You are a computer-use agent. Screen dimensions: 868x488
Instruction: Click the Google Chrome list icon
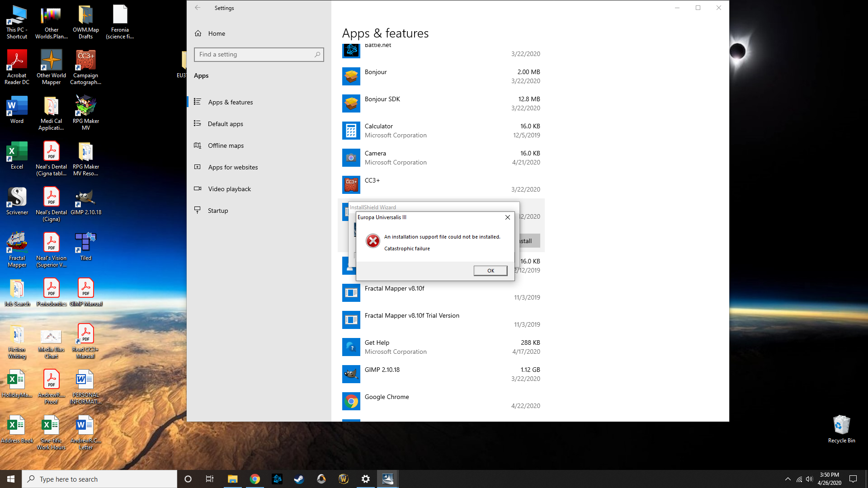tap(351, 401)
